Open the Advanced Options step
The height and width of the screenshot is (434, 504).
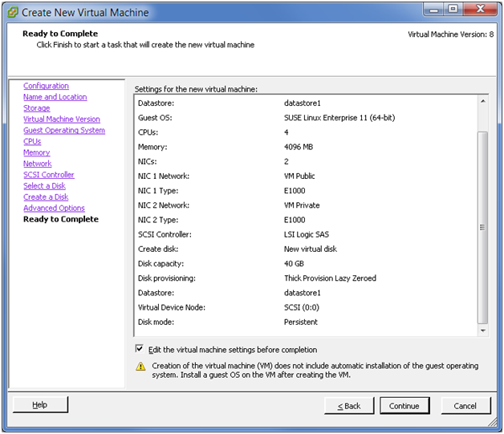tap(54, 208)
